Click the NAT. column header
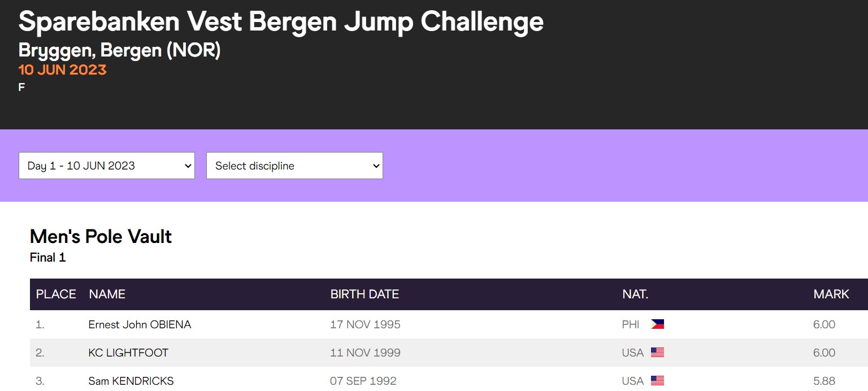Screen dimensions: 868x391 pyautogui.click(x=635, y=294)
